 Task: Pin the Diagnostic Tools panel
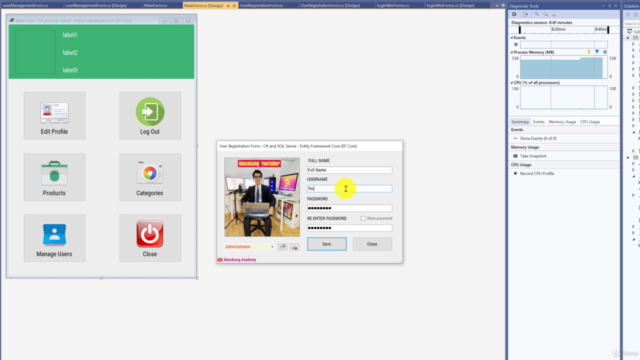[609, 6]
